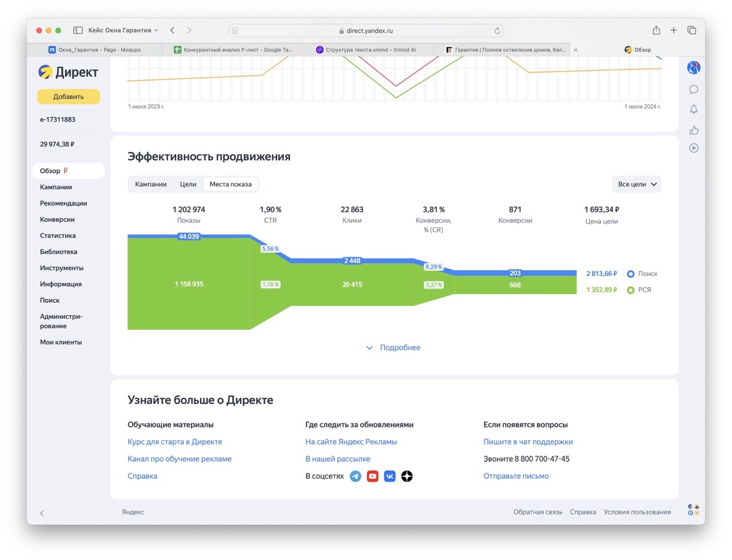The height and width of the screenshot is (560, 732).
Task: Click the Яндекс footer link
Action: click(x=133, y=512)
